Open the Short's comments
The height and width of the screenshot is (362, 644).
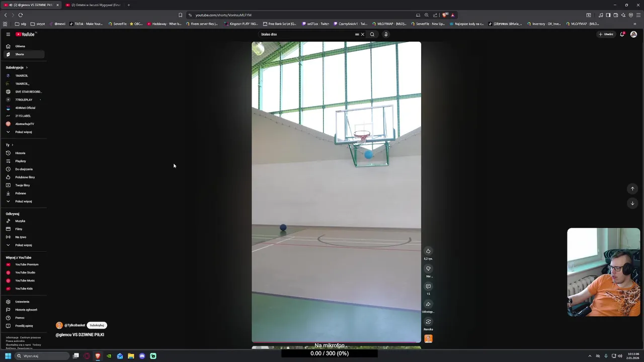(x=428, y=287)
